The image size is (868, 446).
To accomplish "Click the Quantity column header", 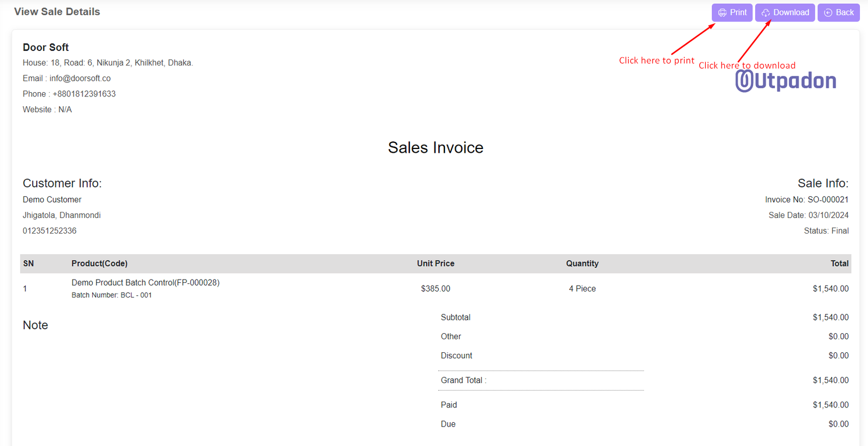I will click(x=582, y=263).
